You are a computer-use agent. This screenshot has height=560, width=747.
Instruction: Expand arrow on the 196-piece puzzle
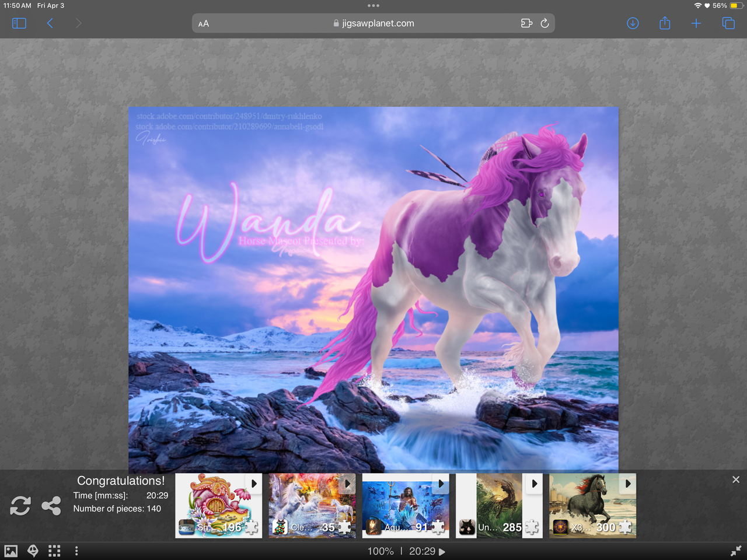pyautogui.click(x=254, y=484)
